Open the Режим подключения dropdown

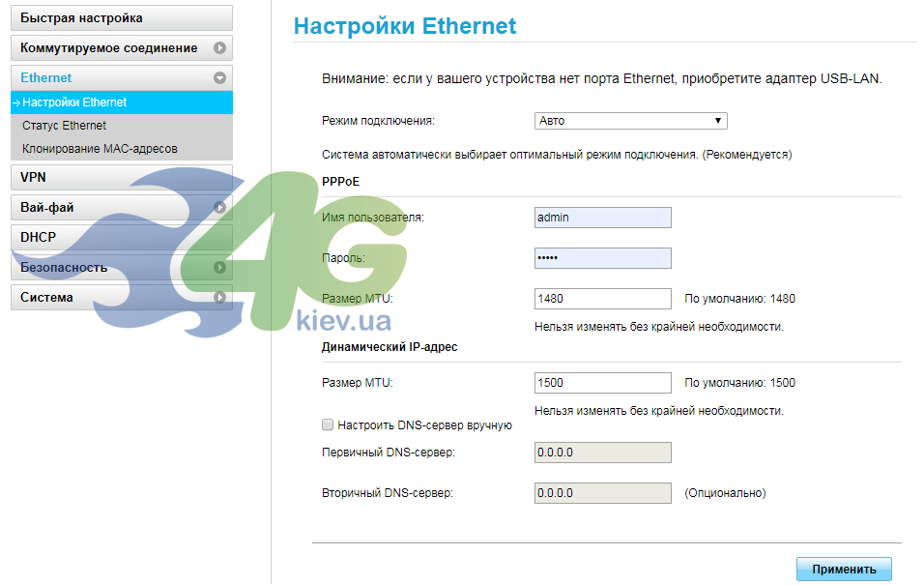(x=630, y=121)
